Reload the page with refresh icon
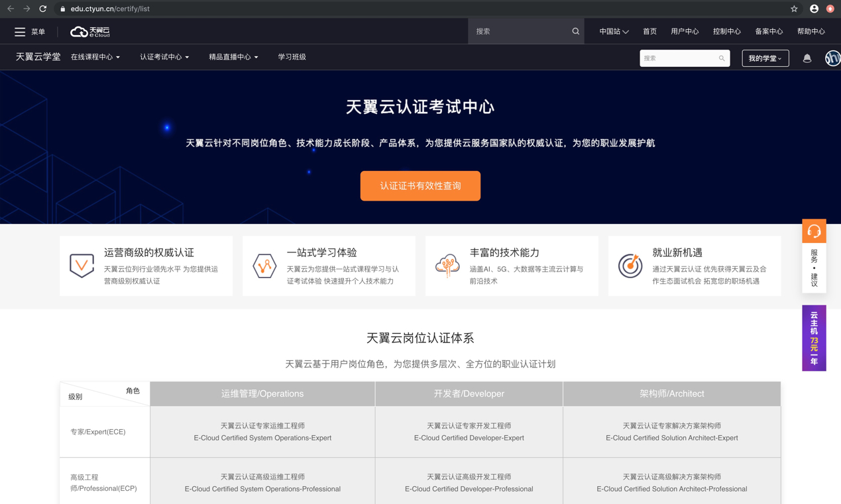This screenshot has height=504, width=841. pos(43,9)
